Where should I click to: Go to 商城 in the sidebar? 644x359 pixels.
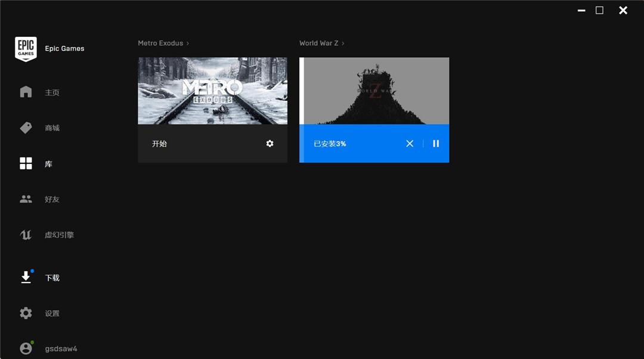coord(52,128)
